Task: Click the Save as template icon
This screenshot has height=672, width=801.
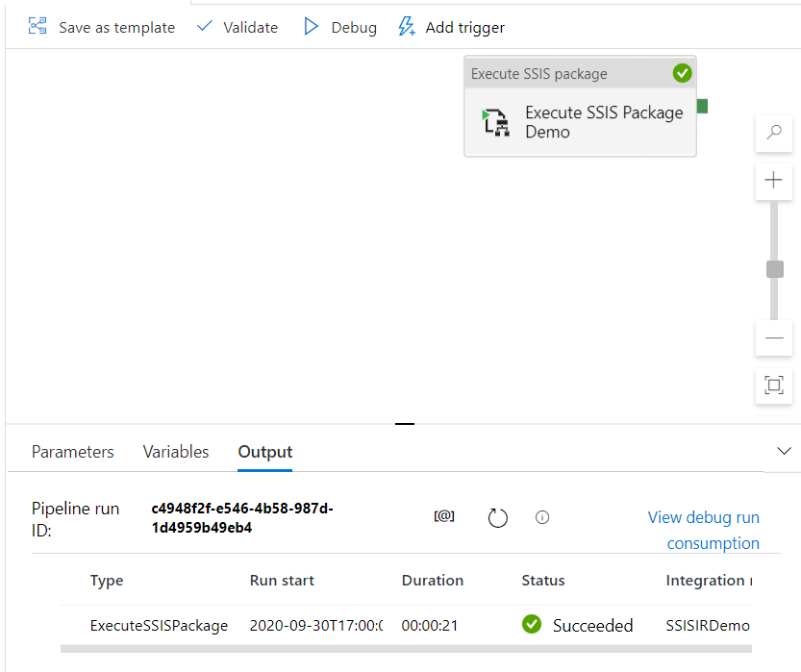Action: [x=37, y=27]
